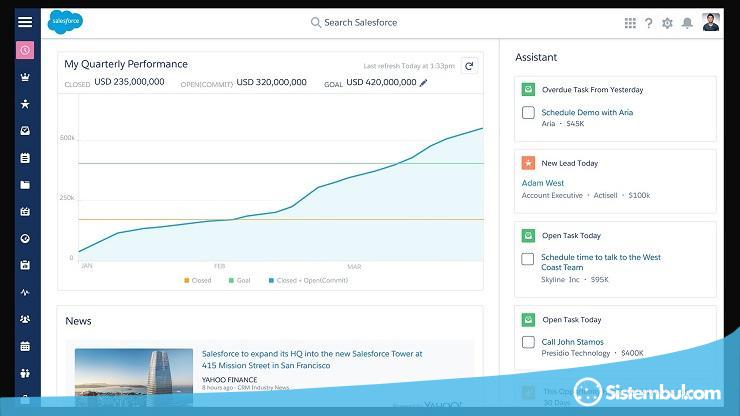Open the sidebar icon above the pulse icon
The width and height of the screenshot is (740, 416).
tap(25, 265)
